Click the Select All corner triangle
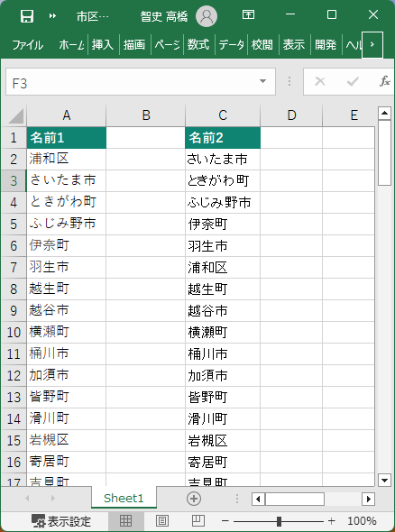The width and height of the screenshot is (395, 532). (15, 116)
